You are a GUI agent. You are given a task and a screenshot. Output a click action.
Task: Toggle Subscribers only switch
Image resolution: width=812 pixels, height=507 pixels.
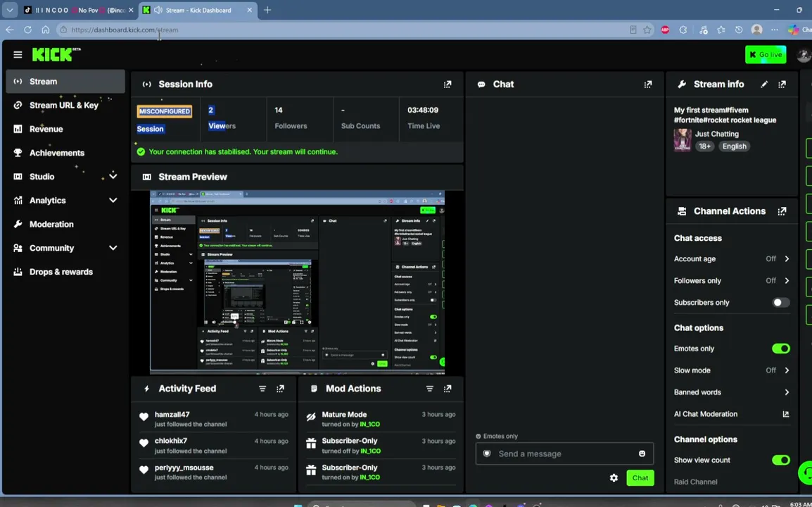click(780, 302)
